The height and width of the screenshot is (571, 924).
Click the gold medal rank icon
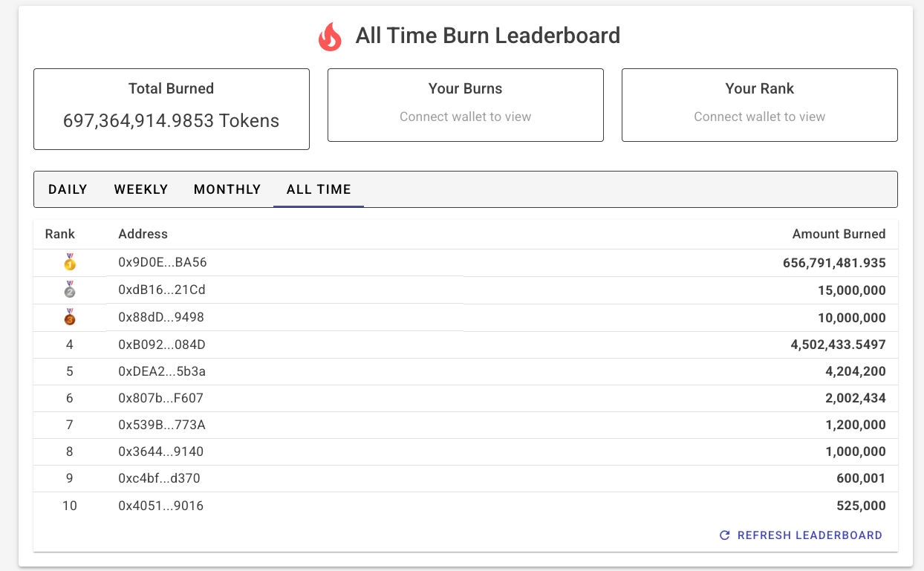[x=70, y=263]
